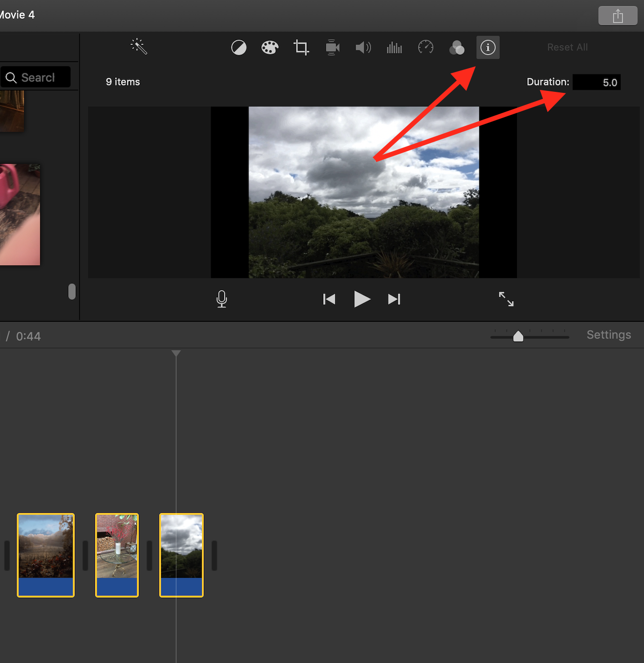Viewport: 644px width, 663px height.
Task: Open the stabilization camera tool
Action: (x=333, y=48)
